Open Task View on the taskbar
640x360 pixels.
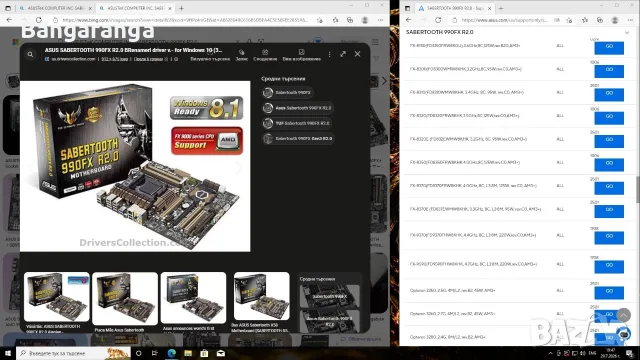(x=155, y=353)
